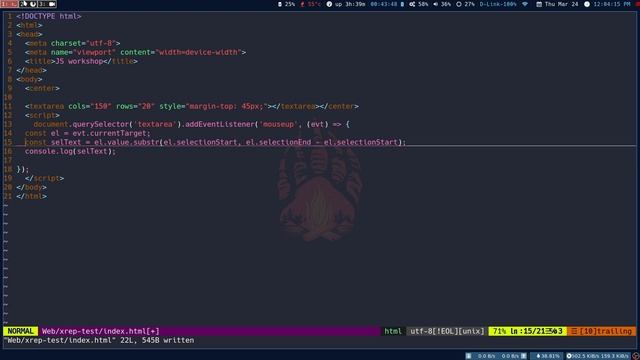Click the closing }); on line 18
Screen dimensions: 640x360
[x=22, y=169]
